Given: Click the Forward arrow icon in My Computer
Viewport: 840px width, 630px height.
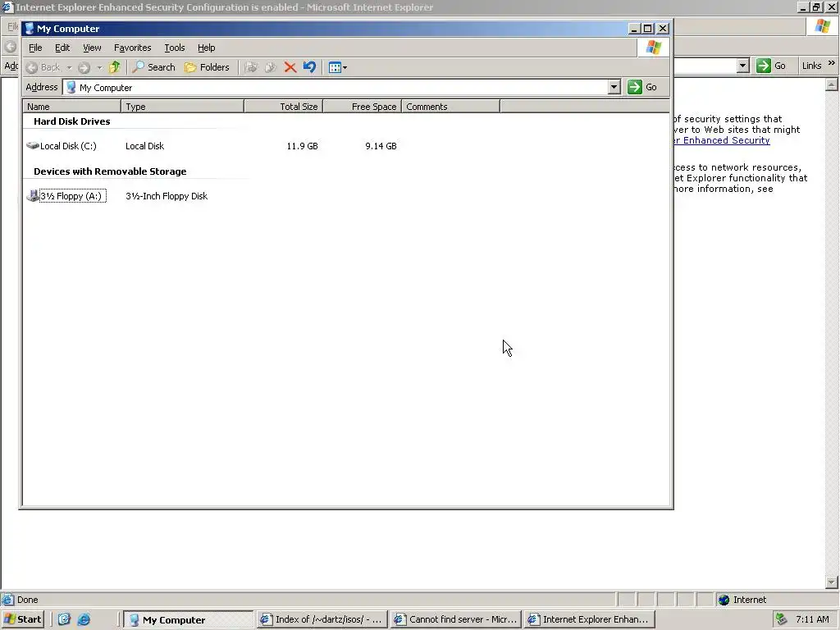Looking at the screenshot, I should pyautogui.click(x=84, y=67).
